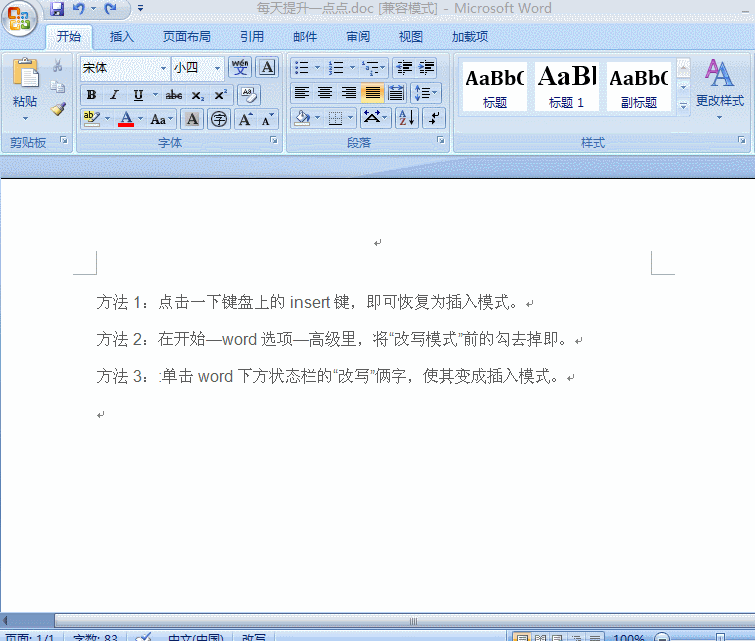Open the 字体 dialog launcher
The width and height of the screenshot is (755, 641).
[x=273, y=140]
